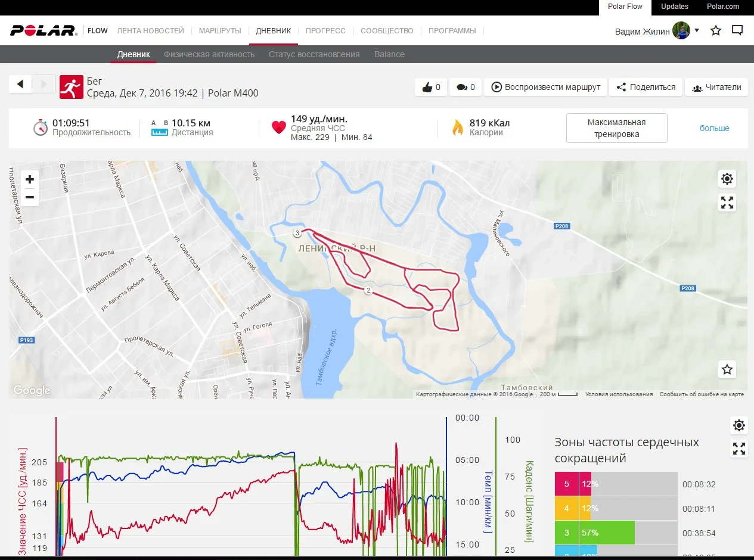Like the training with thumbs up
The height and width of the screenshot is (560, 754).
(431, 87)
